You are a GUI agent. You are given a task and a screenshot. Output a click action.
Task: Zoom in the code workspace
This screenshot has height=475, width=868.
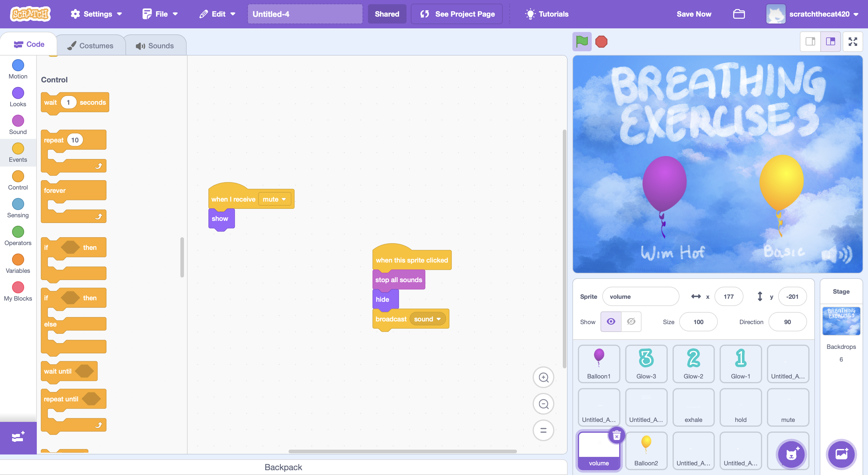543,377
